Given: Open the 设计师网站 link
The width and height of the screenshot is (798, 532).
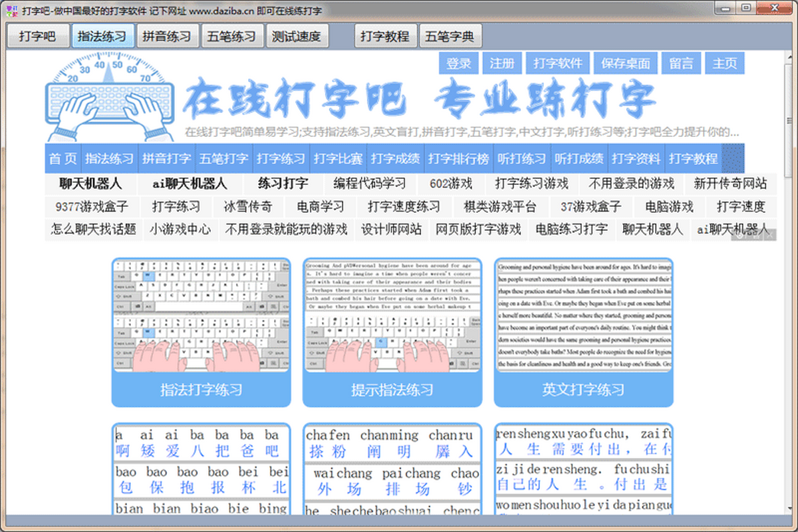Looking at the screenshot, I should point(391,229).
